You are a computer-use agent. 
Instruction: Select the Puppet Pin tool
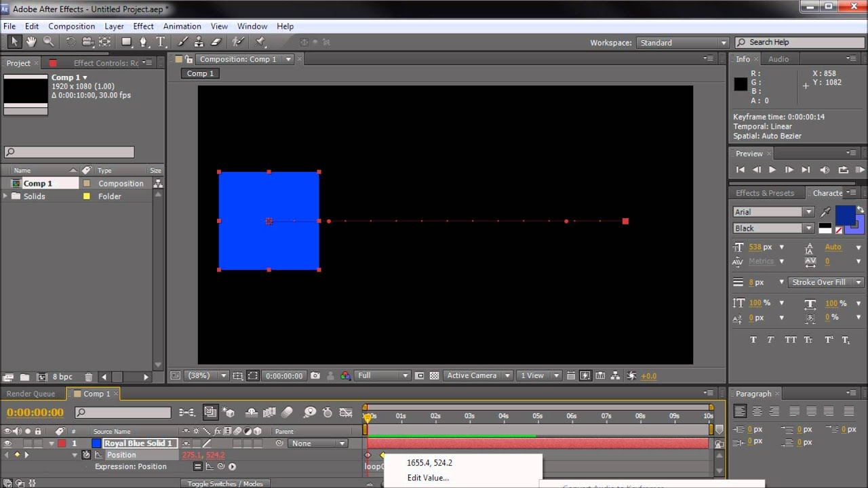pos(260,42)
